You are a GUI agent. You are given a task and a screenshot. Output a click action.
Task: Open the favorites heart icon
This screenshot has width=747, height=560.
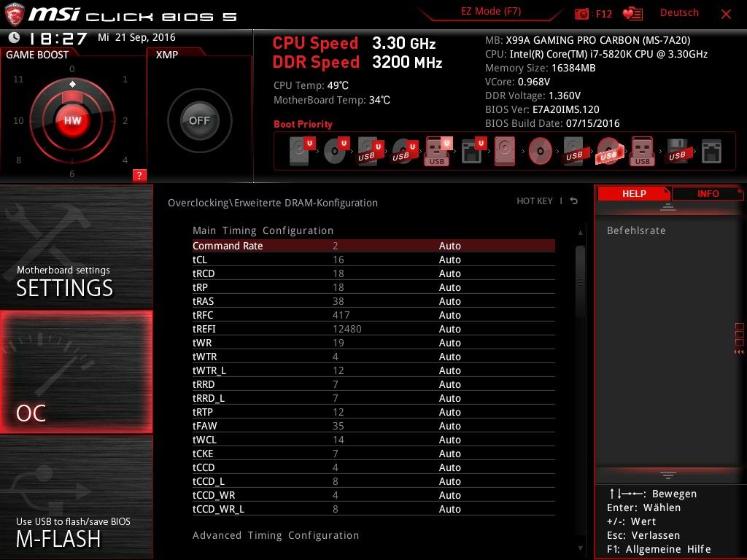pyautogui.click(x=632, y=14)
